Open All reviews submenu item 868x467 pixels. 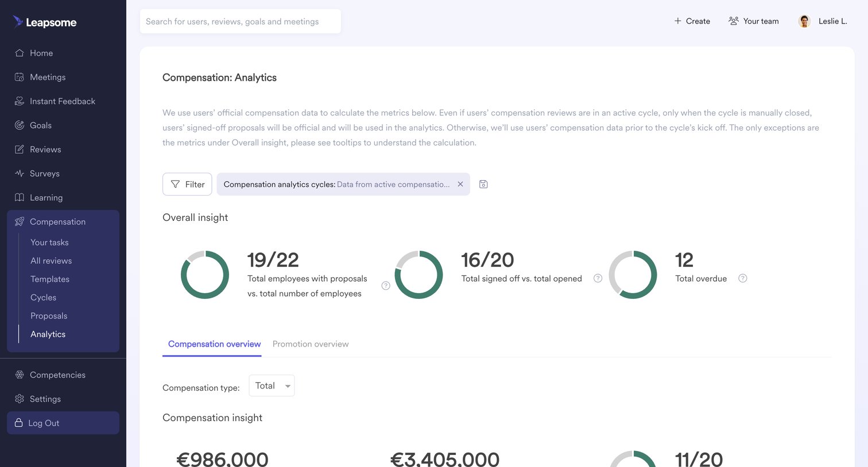(51, 260)
